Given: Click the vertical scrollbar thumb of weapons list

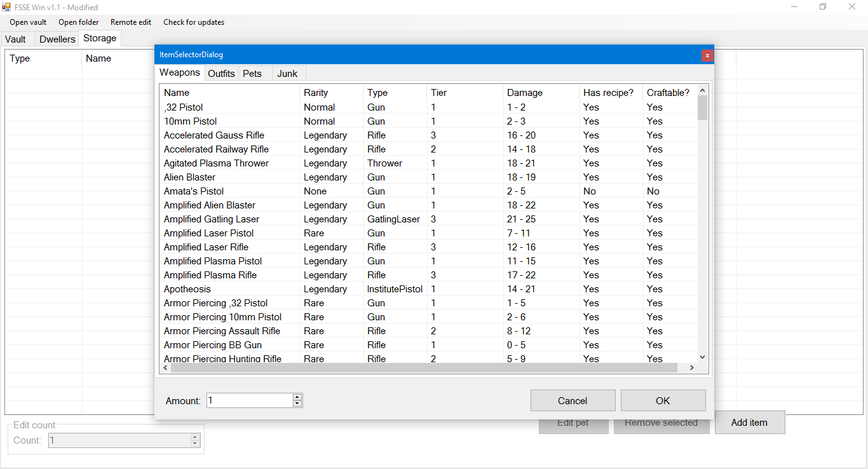Looking at the screenshot, I should (x=702, y=107).
